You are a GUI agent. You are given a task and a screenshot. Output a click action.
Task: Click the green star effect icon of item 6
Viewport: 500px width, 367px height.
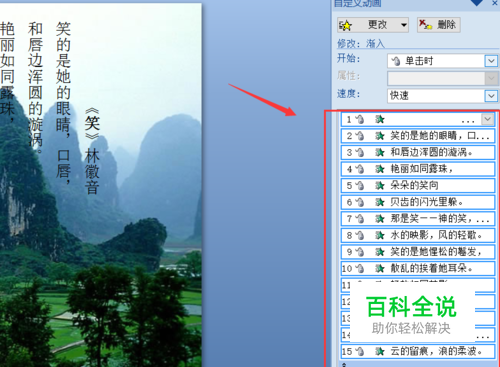380,202
